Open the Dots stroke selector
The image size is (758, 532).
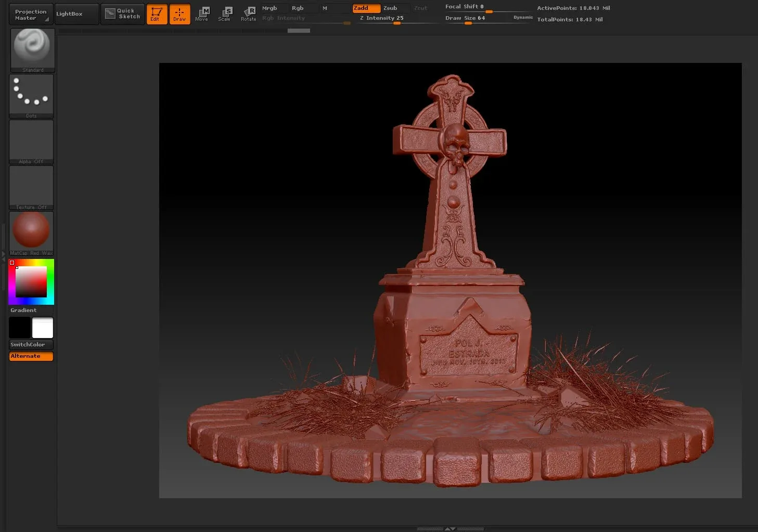[x=31, y=96]
